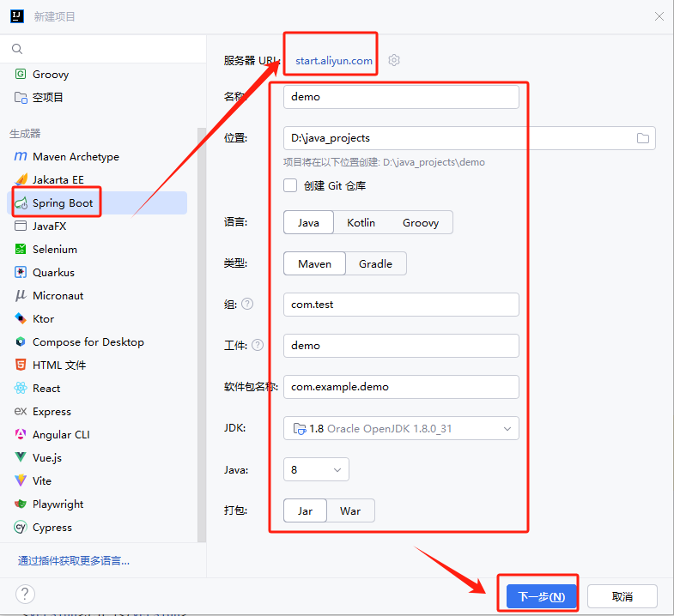Select Jar packaging
The image size is (674, 616).
305,510
